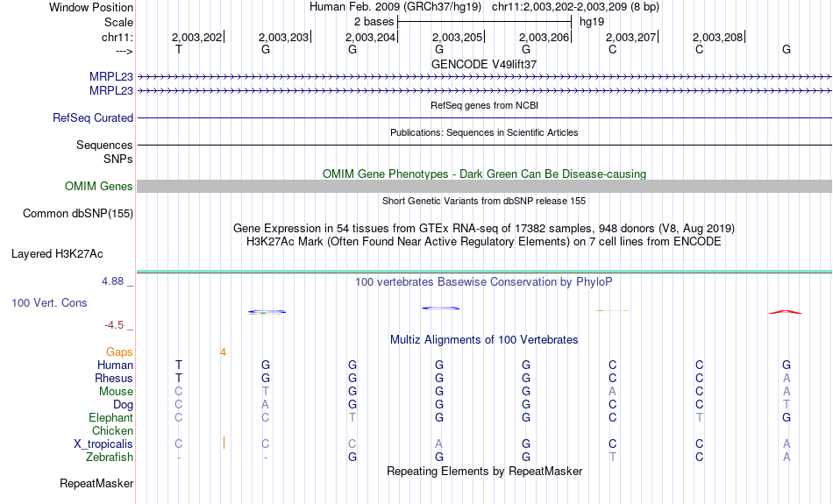Select the Human species label
The image size is (833, 504).
click(x=115, y=366)
